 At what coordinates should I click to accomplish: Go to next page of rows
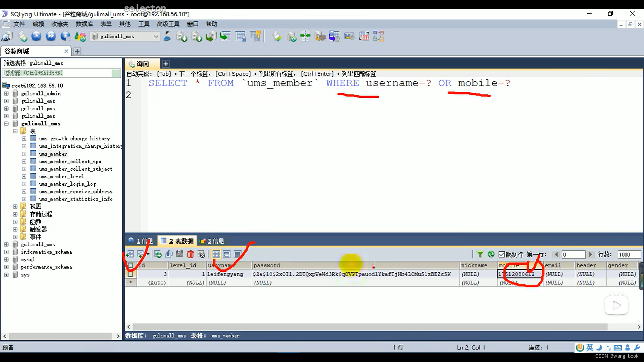pyautogui.click(x=591, y=255)
